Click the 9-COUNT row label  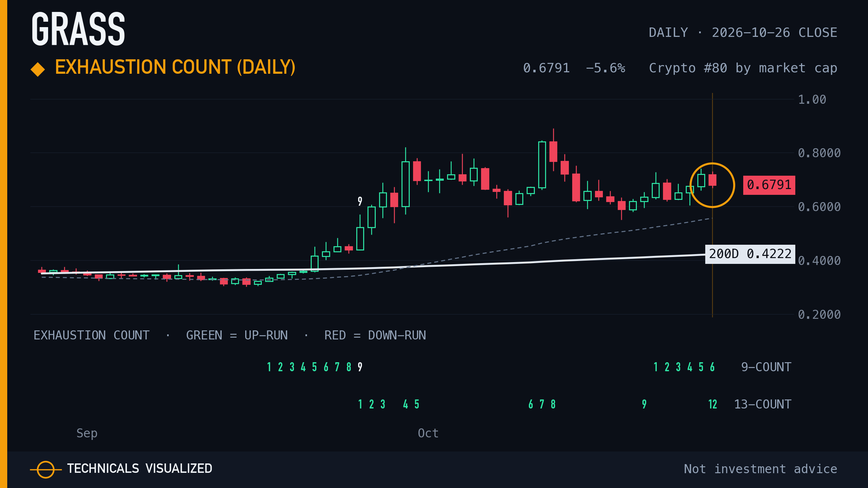click(x=766, y=367)
